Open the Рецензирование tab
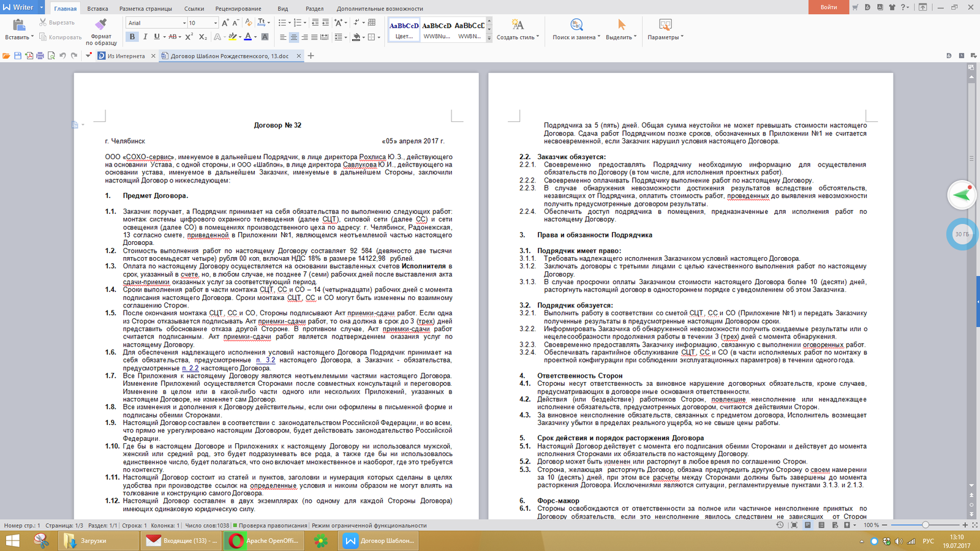The image size is (980, 551). pos(238,9)
